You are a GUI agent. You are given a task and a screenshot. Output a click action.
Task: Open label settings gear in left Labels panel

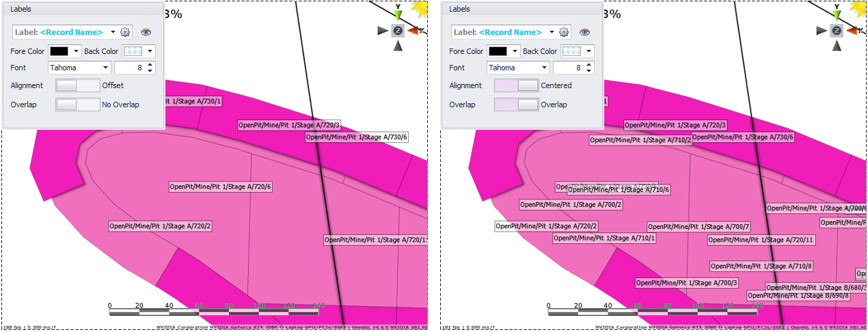coord(125,32)
